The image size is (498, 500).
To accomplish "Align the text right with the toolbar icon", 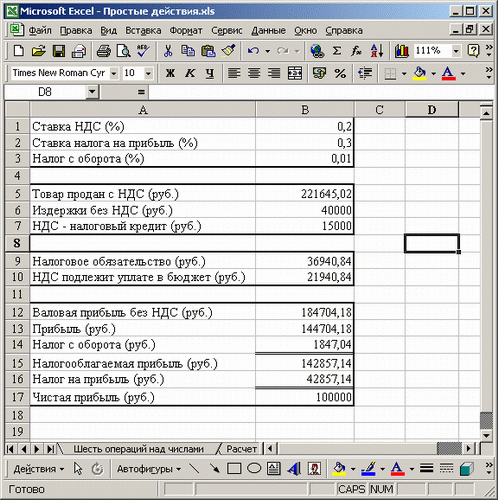I will [274, 73].
